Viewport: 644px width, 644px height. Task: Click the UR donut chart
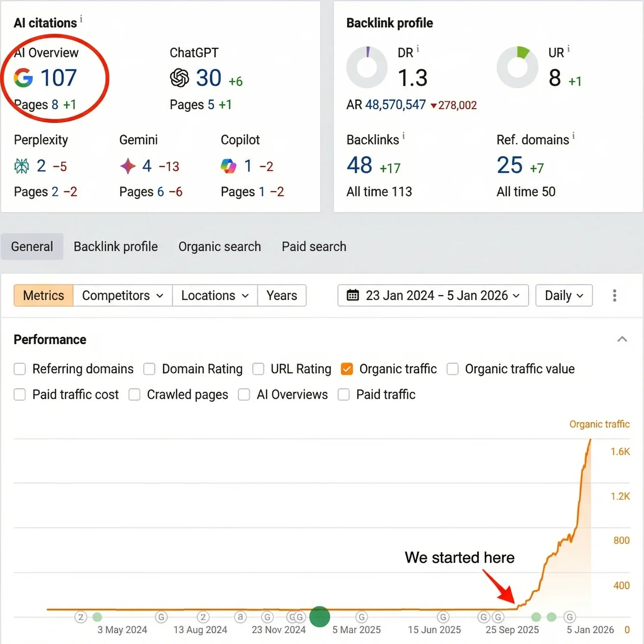(518, 67)
